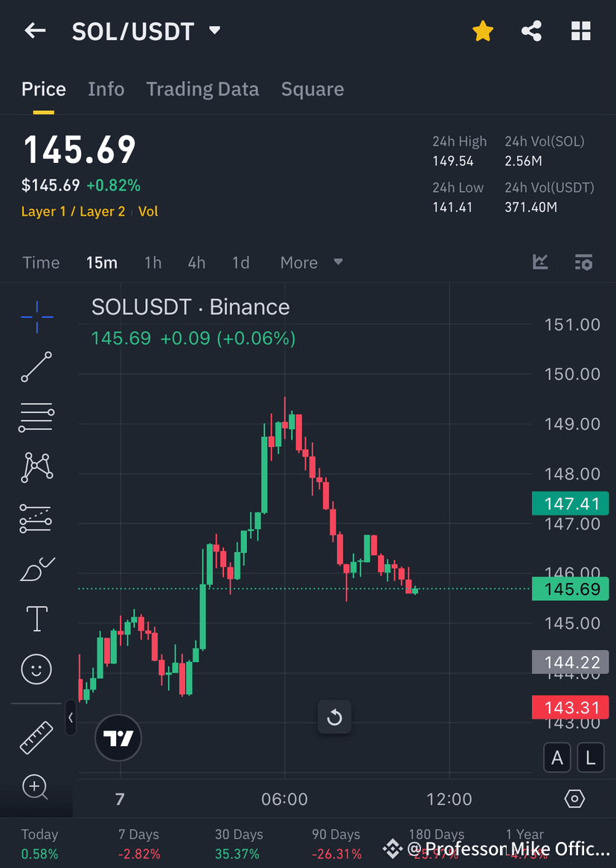This screenshot has width=616, height=868.
Task: Toggle the favorite star for SOL/USDT
Action: coord(482,30)
